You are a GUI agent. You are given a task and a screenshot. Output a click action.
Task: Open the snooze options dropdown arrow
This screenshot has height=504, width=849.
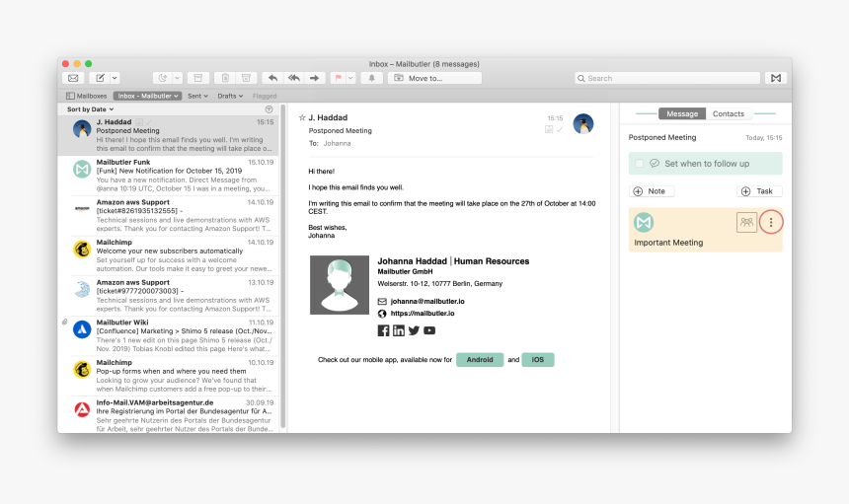point(177,78)
